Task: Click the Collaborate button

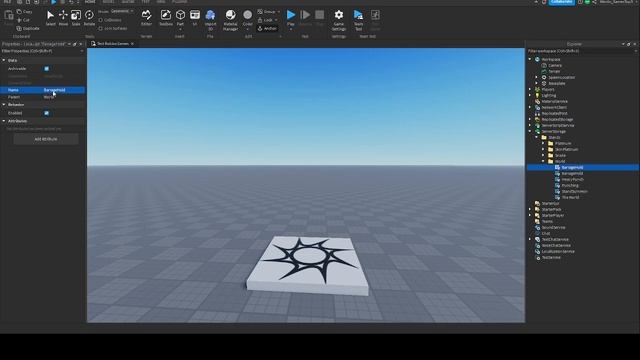Action: tap(561, 2)
